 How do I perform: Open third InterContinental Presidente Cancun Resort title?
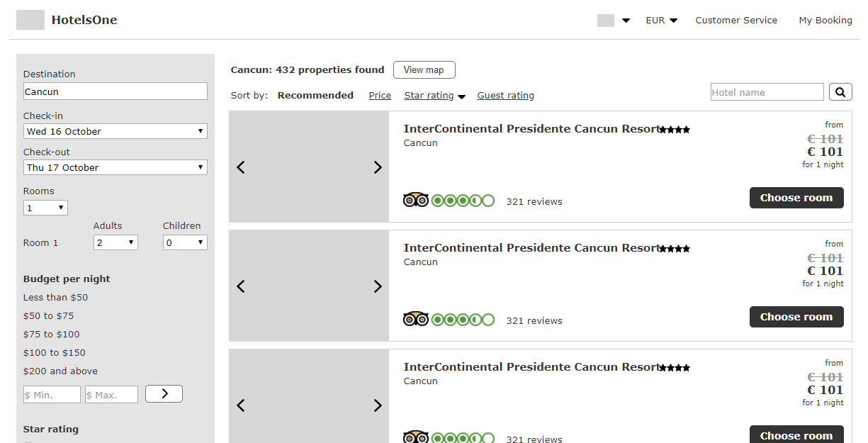coord(531,367)
